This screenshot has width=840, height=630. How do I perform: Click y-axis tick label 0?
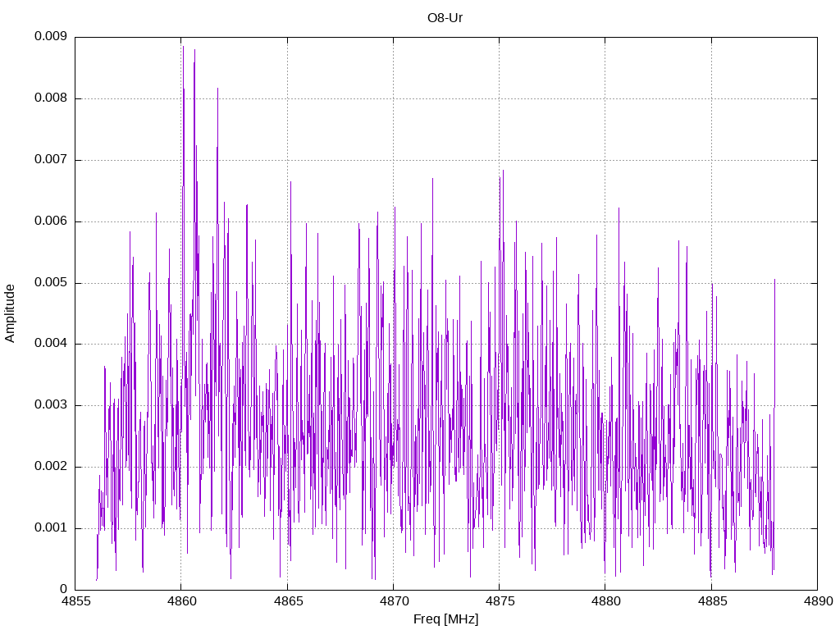[64, 589]
